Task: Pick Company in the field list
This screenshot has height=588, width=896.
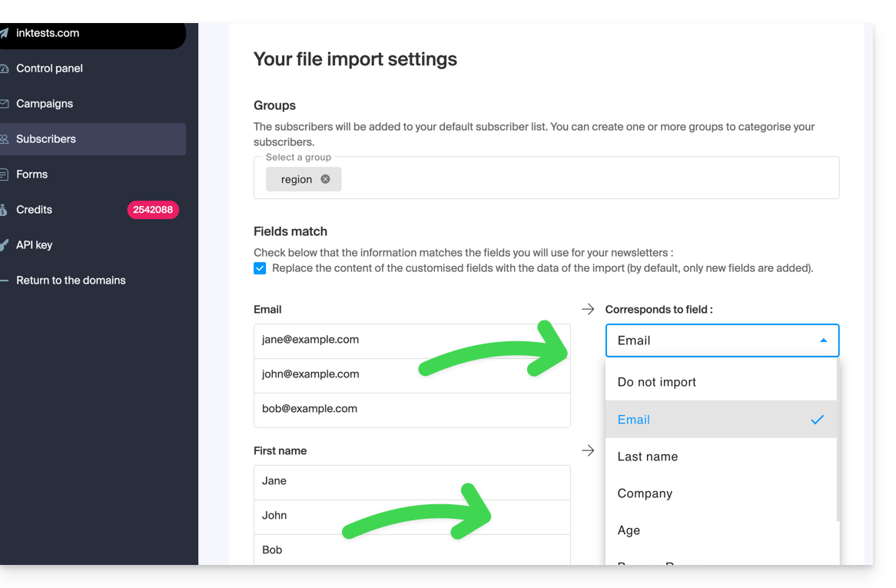Action: pos(645,493)
